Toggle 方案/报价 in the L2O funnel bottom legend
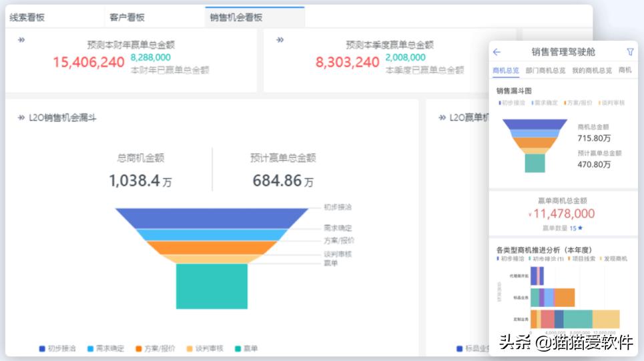The width and height of the screenshot is (644, 361). point(155,349)
